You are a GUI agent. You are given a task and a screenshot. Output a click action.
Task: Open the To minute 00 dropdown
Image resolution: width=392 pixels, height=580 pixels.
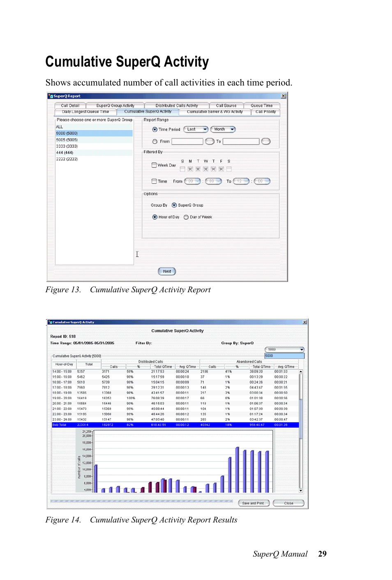click(262, 181)
